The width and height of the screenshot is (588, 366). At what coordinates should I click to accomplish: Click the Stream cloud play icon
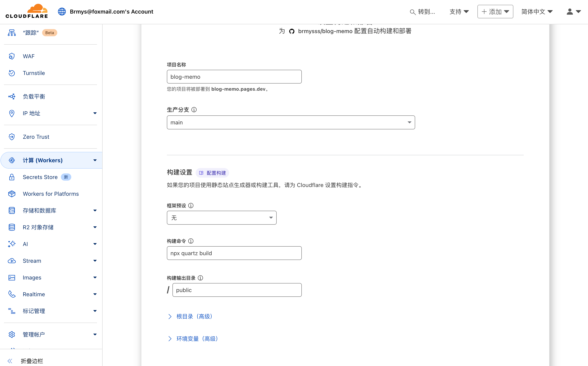pyautogui.click(x=12, y=261)
